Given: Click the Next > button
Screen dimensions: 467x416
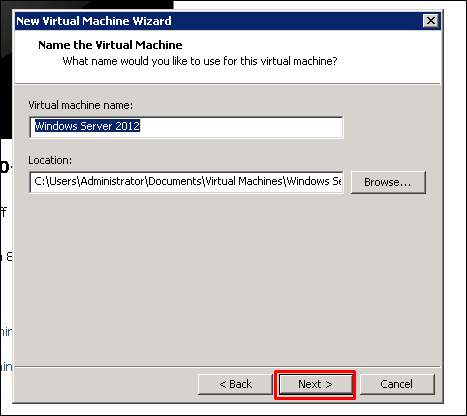Looking at the screenshot, I should click(x=315, y=384).
